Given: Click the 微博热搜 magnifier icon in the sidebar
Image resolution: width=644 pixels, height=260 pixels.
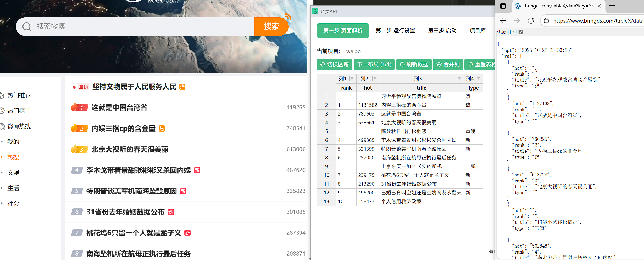Looking at the screenshot, I should pos(2,126).
